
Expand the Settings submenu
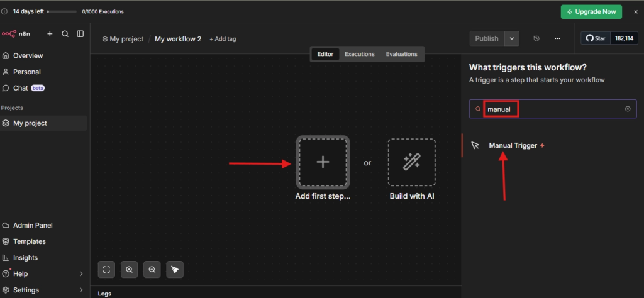pos(80,290)
